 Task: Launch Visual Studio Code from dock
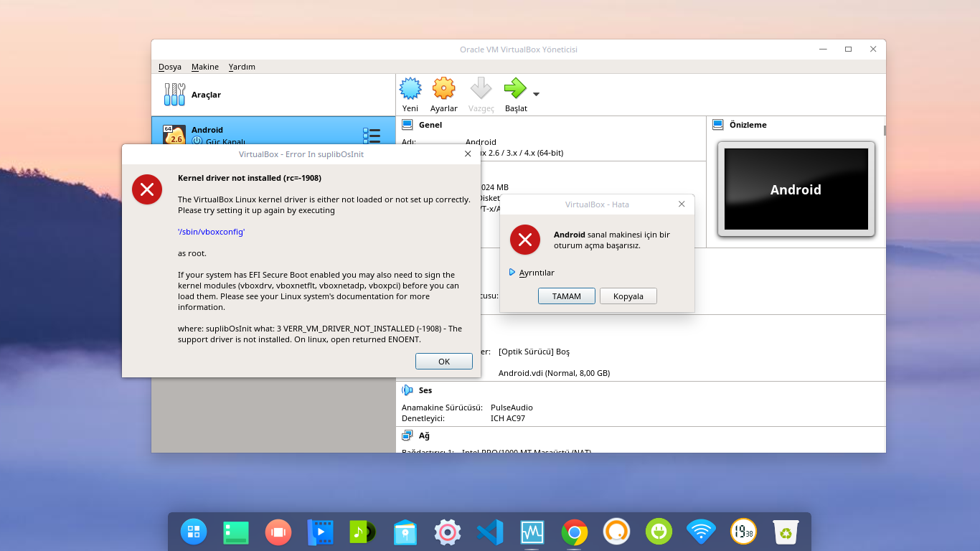[490, 532]
